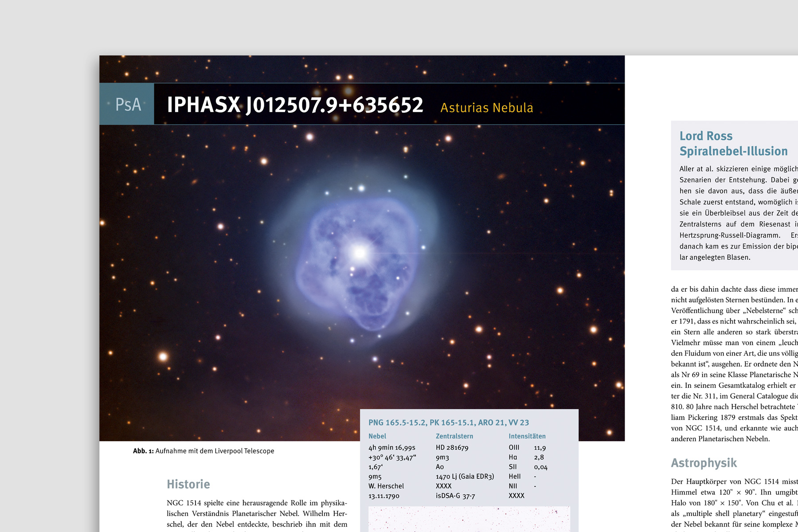The image size is (798, 532).
Task: Click the OIII intensity label
Action: [514, 448]
